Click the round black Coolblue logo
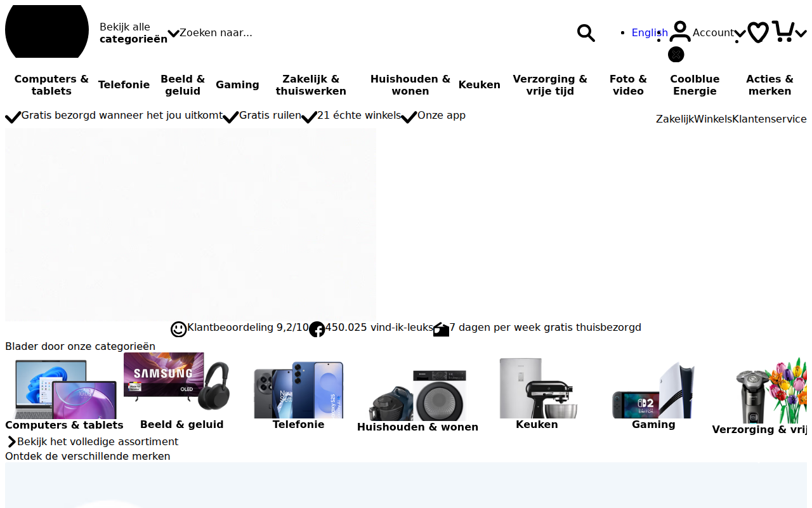 [x=47, y=32]
